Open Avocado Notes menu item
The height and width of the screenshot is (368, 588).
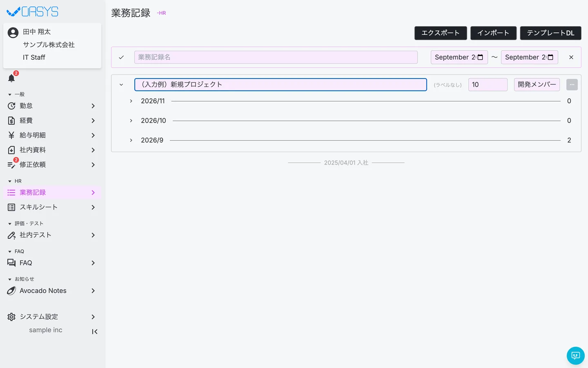[x=52, y=291]
